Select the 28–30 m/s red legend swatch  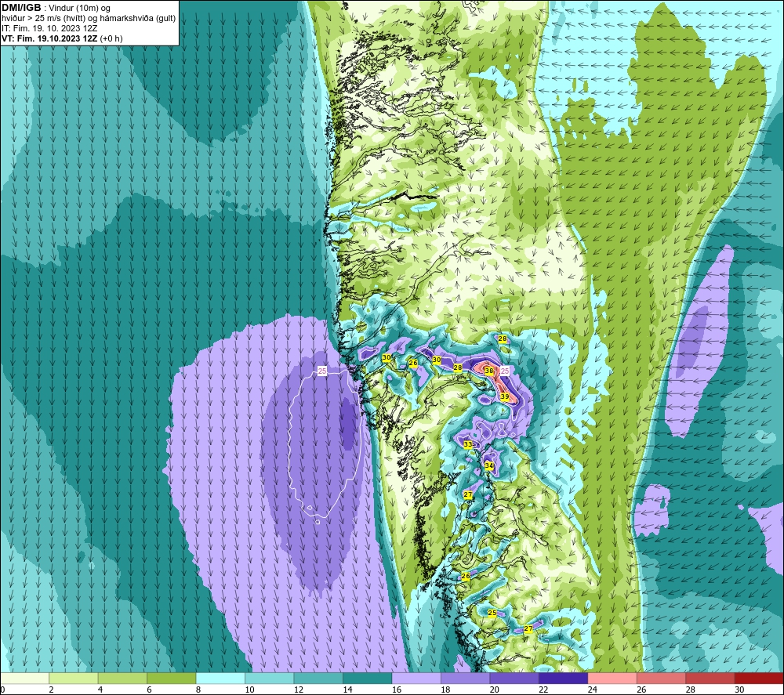pyautogui.click(x=710, y=679)
